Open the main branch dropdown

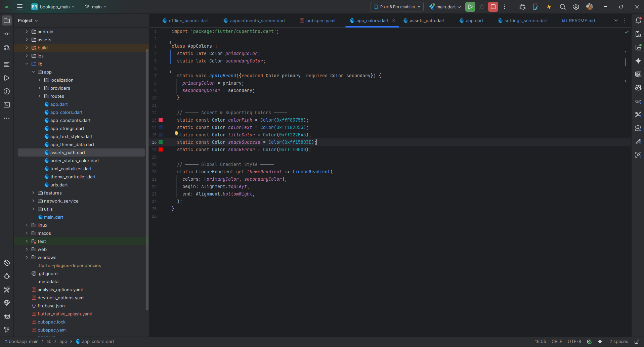(96, 7)
